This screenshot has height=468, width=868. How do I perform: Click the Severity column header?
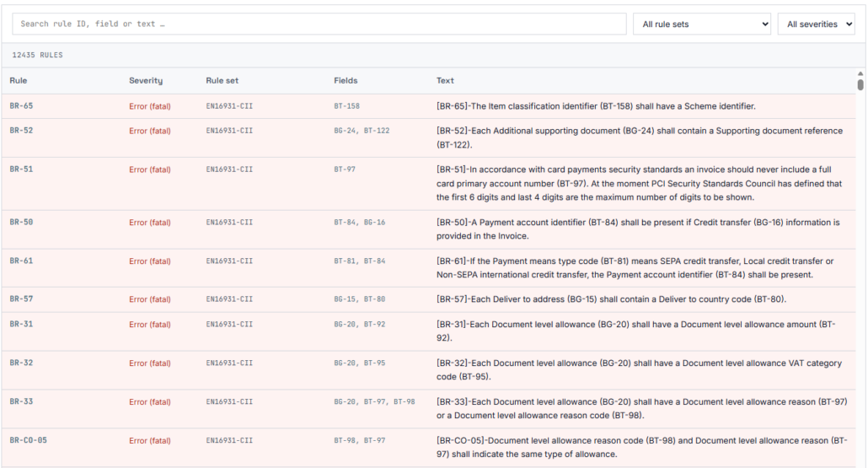tap(146, 80)
